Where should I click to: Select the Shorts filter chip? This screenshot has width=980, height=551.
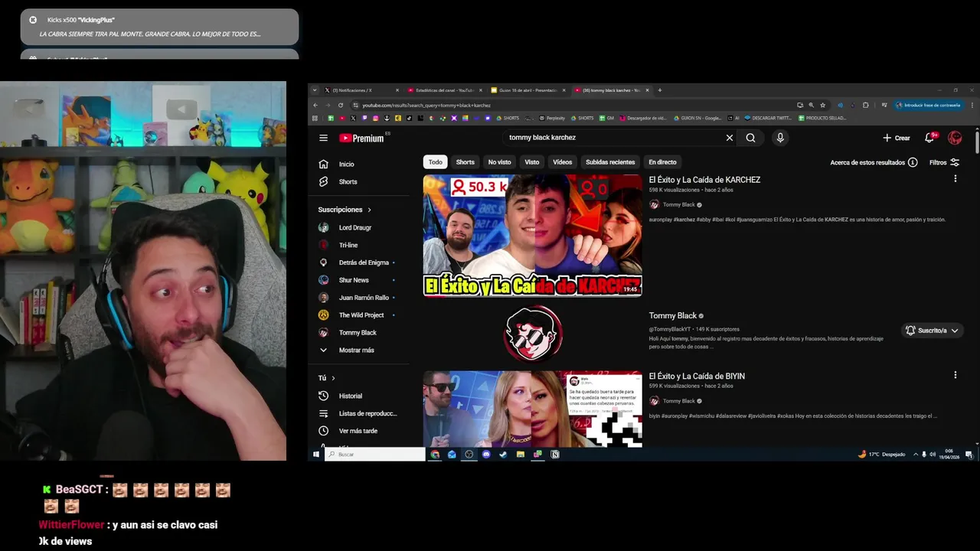click(465, 162)
